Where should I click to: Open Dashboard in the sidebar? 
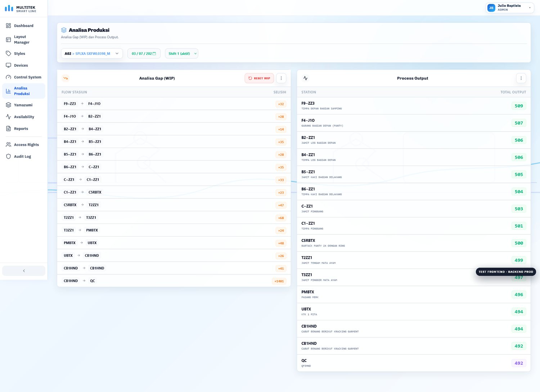click(24, 26)
